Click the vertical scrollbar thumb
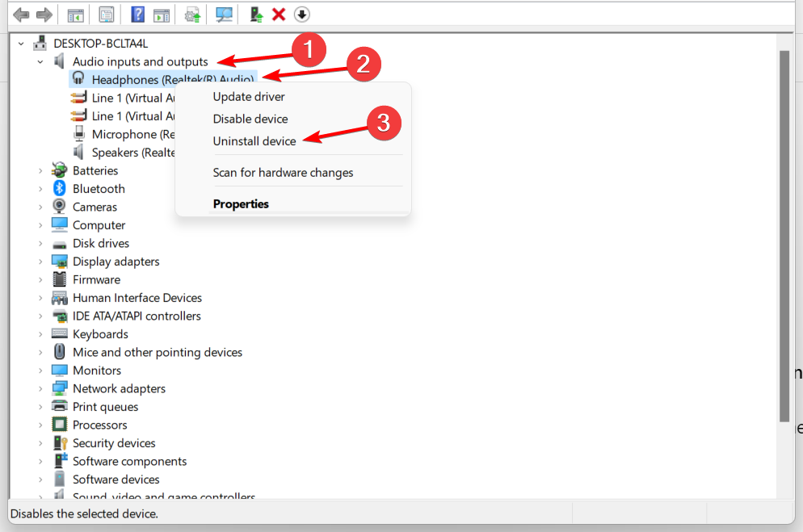The height and width of the screenshot is (532, 803). point(784,237)
